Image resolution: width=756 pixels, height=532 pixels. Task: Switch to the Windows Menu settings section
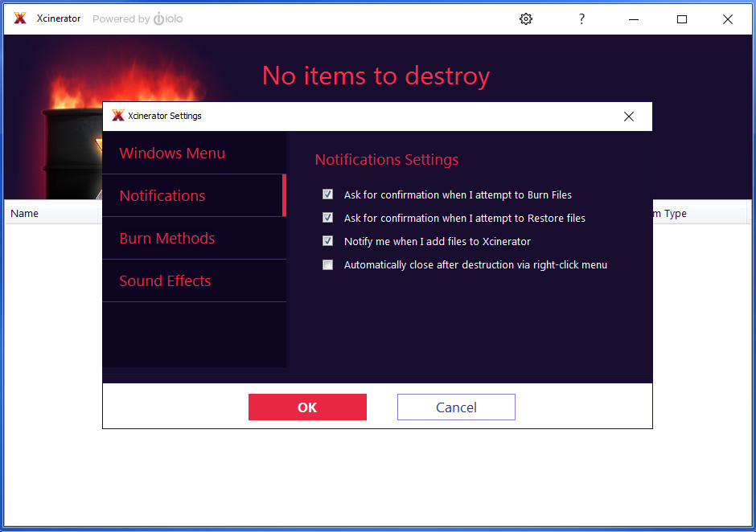171,153
